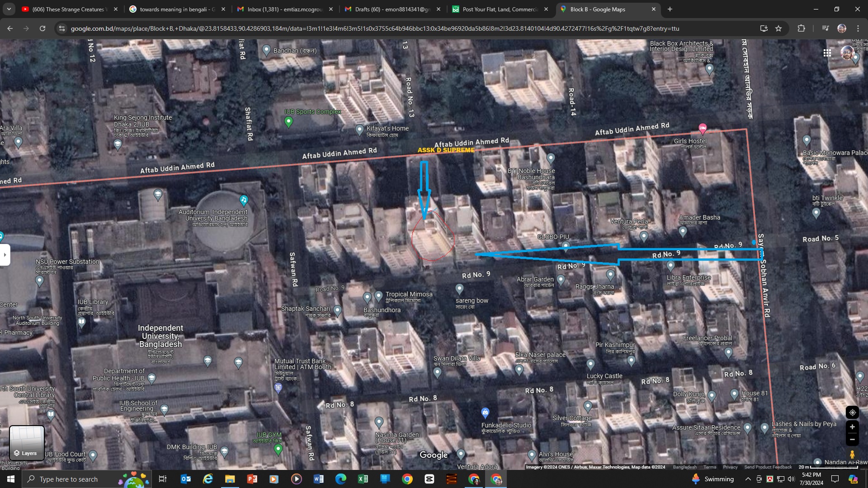
Task: Select the Auditorium music note marker
Action: [244, 200]
